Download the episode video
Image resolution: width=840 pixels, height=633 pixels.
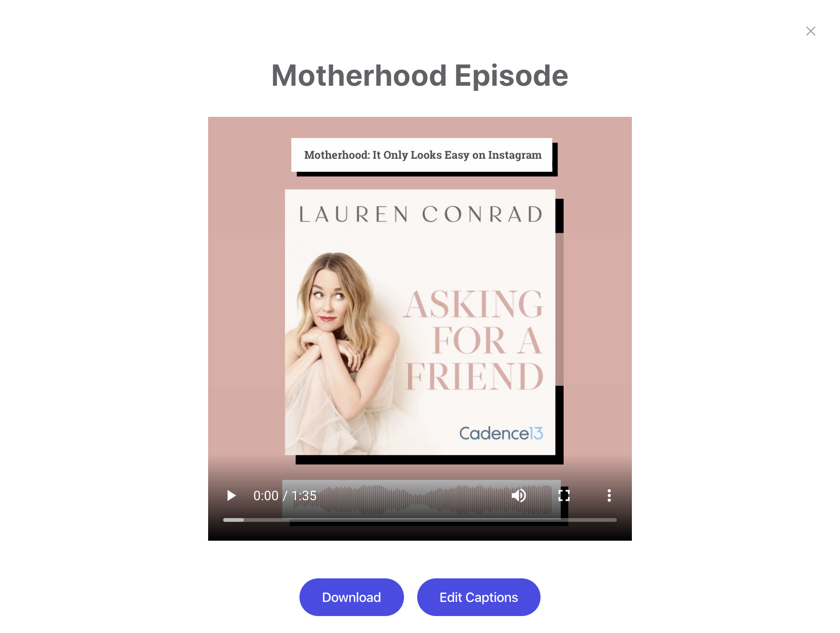click(352, 597)
